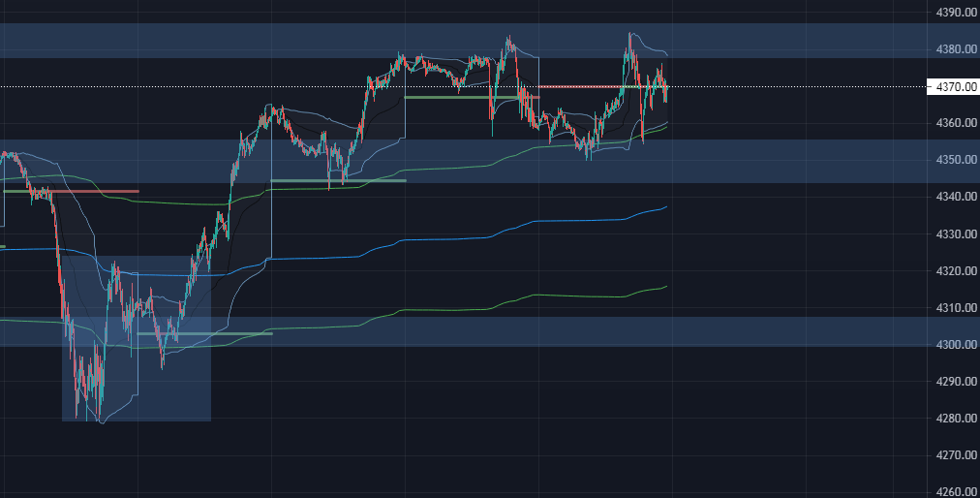Click the 4380.00 price axis label
This screenshot has width=980, height=498.
[957, 49]
